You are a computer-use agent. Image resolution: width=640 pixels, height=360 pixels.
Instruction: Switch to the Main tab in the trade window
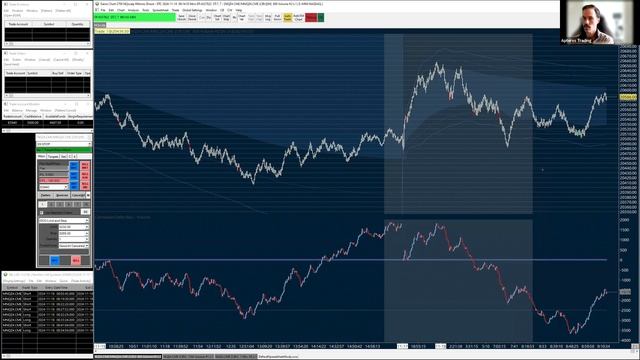(42, 156)
